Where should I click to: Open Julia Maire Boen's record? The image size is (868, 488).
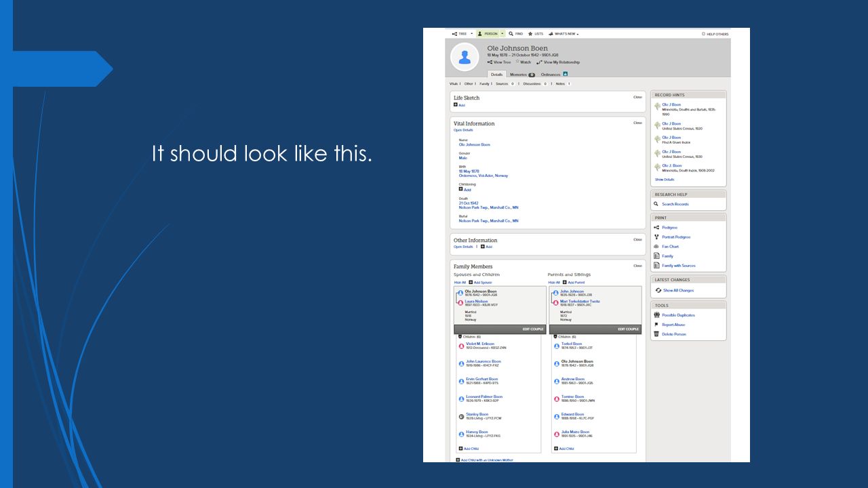coord(575,432)
